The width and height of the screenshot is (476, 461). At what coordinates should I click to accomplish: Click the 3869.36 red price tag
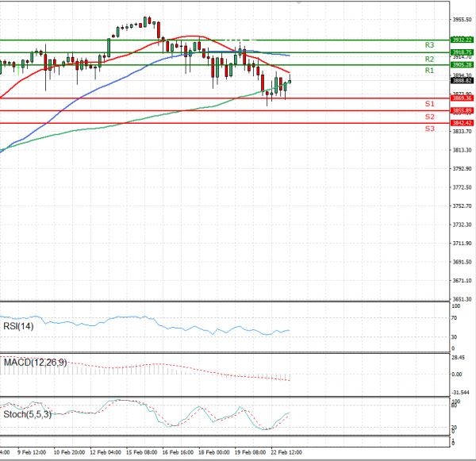coord(462,98)
